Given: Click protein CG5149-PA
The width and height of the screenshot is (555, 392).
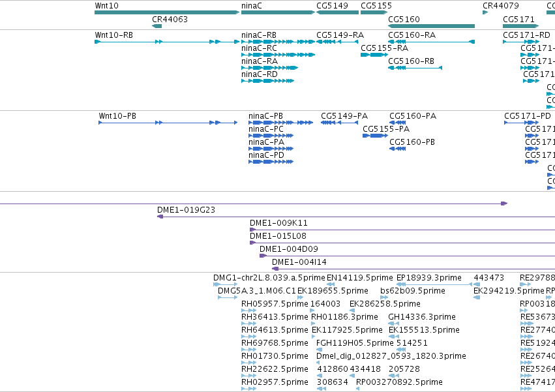Looking at the screenshot, I should pos(339,123).
